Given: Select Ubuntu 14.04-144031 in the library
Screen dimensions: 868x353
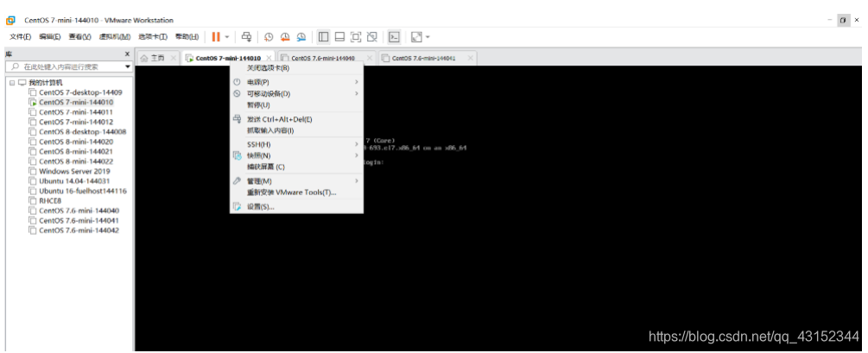Looking at the screenshot, I should point(74,181).
